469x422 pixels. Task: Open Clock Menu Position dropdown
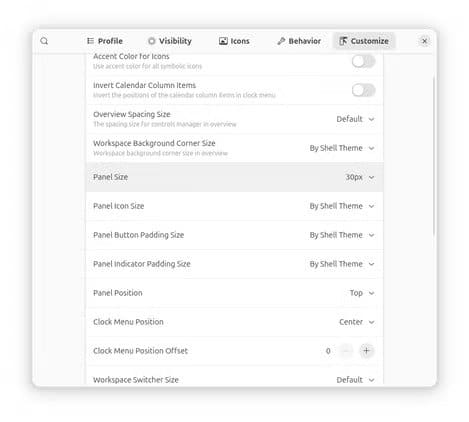[x=357, y=322]
